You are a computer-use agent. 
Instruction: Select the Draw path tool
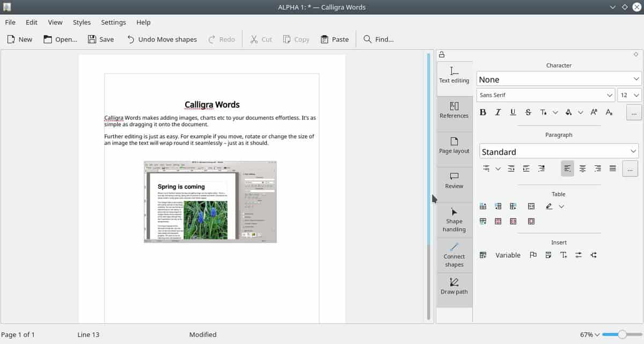[454, 287]
